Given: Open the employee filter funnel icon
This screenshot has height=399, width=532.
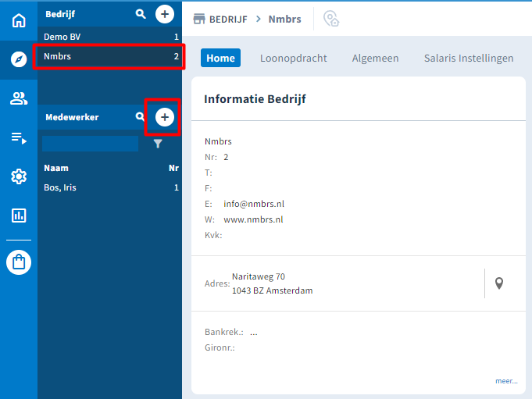Looking at the screenshot, I should coord(158,144).
